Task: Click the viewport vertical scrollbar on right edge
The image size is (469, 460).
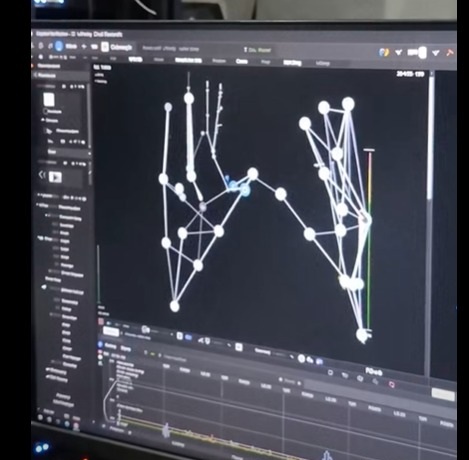Action: coord(431,137)
